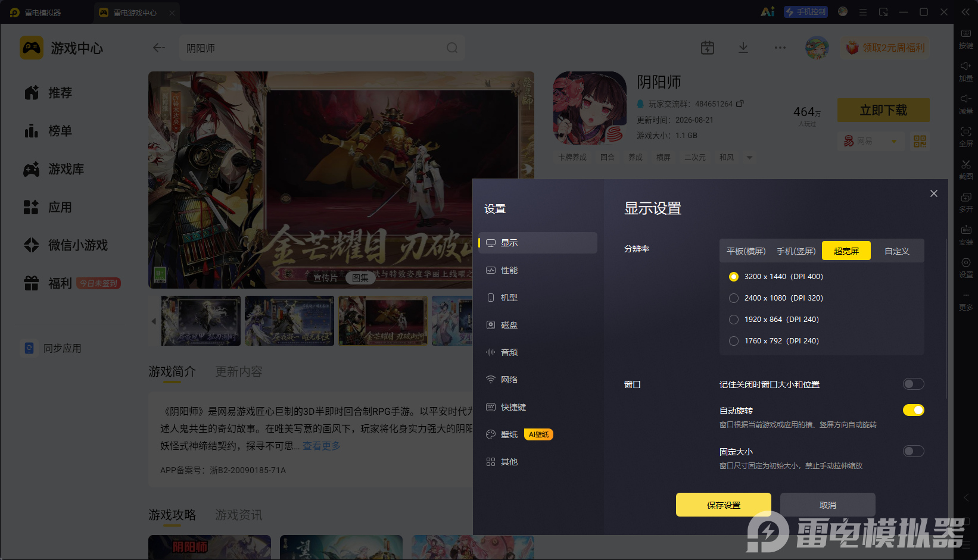The width and height of the screenshot is (978, 560).
Task: Toggle 记住关闭时窗口大小和位置 switch
Action: 913,384
